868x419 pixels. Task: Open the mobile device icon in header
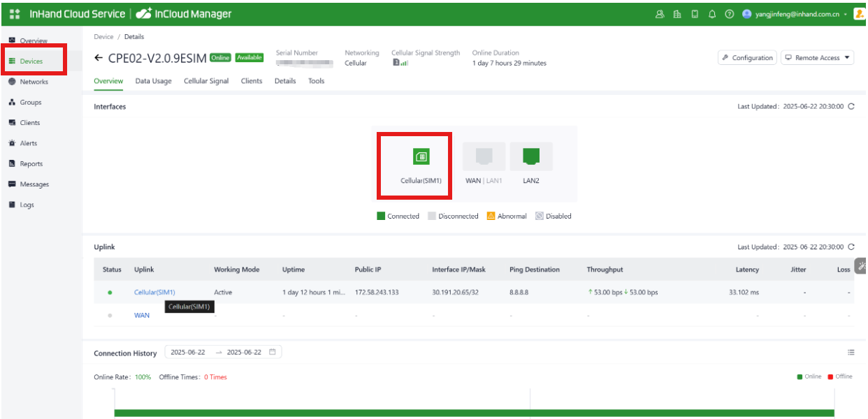pyautogui.click(x=695, y=14)
